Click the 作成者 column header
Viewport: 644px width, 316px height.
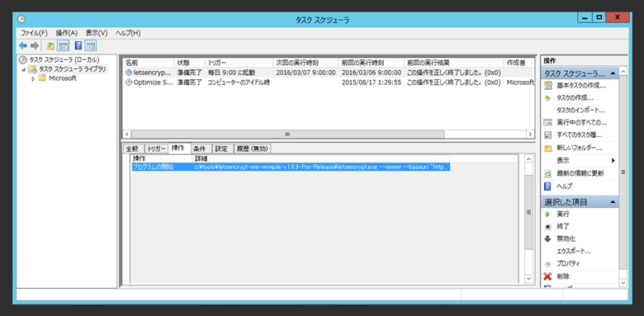[x=519, y=63]
